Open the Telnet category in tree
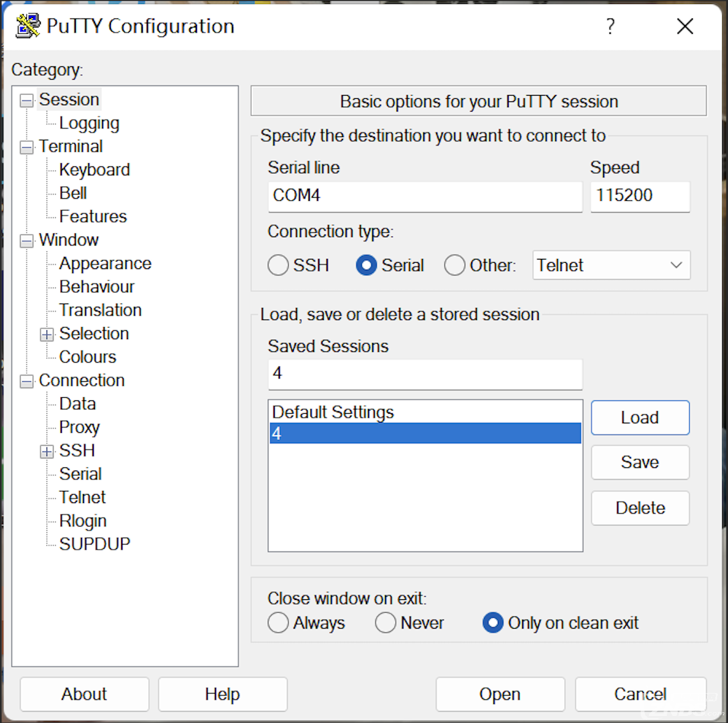Screen dimensions: 728x723 coord(82,497)
